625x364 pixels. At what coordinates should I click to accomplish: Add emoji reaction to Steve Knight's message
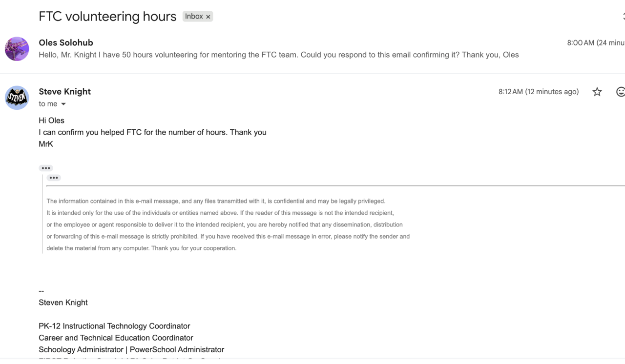click(621, 92)
